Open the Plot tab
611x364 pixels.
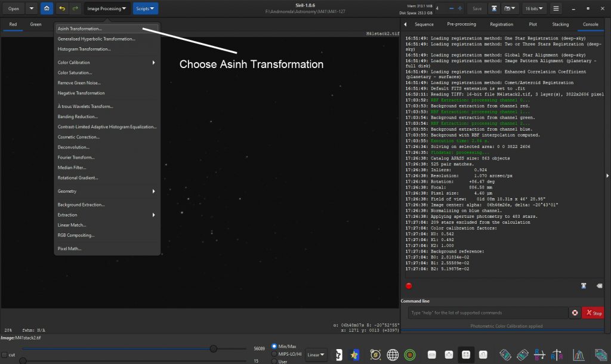pos(533,24)
